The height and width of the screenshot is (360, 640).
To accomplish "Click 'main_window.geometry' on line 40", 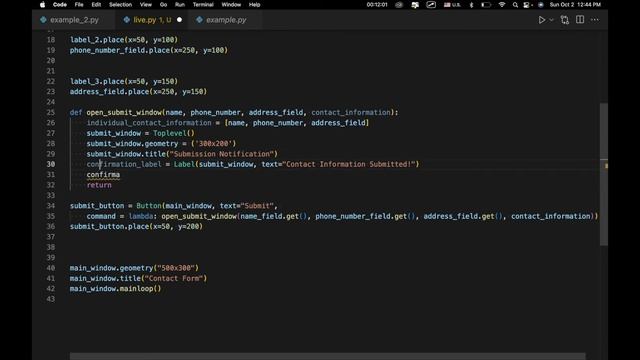I will [111, 268].
